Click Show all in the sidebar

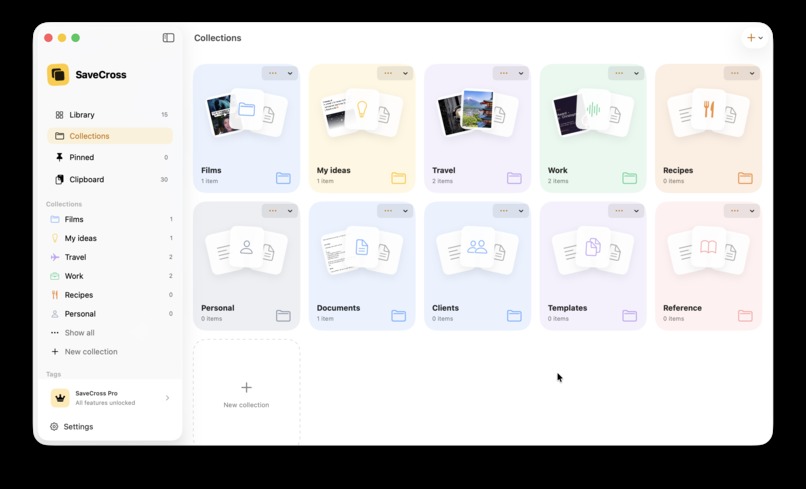(x=79, y=333)
